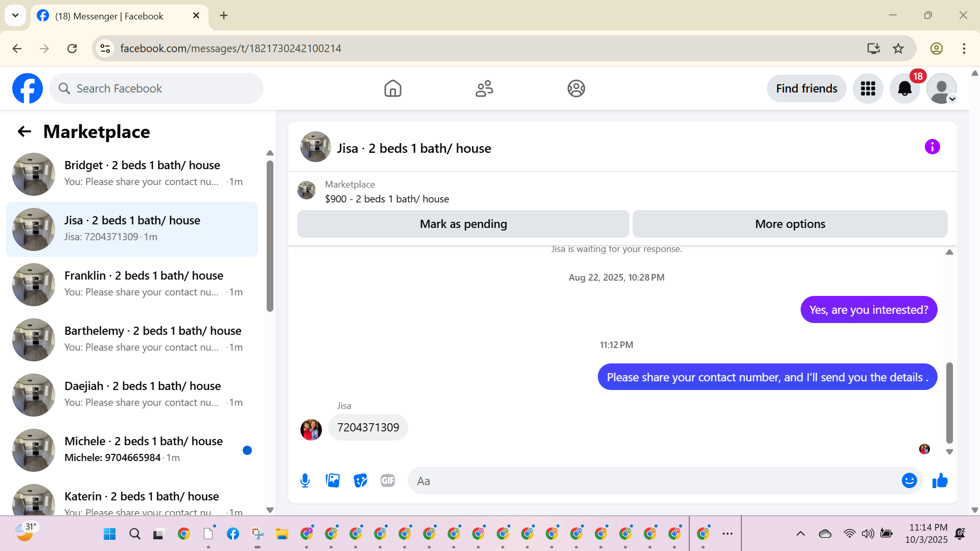Select the Messenger | Facebook tab

pyautogui.click(x=120, y=16)
